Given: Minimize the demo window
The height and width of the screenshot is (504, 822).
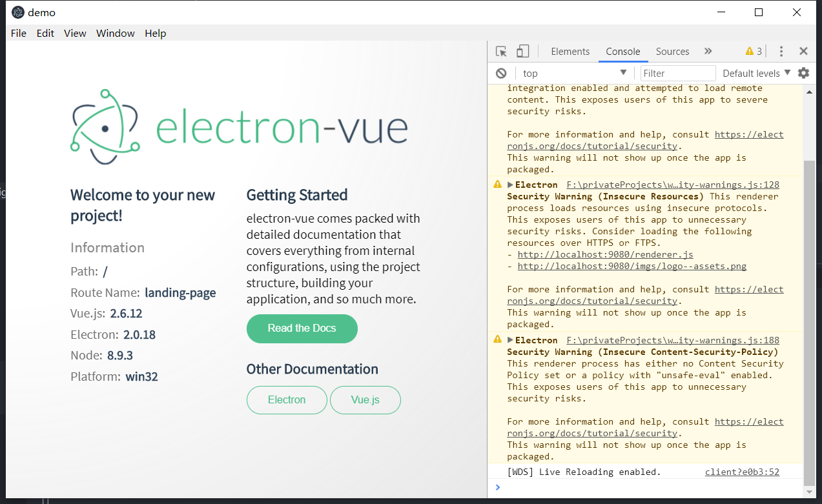Looking at the screenshot, I should tap(722, 12).
